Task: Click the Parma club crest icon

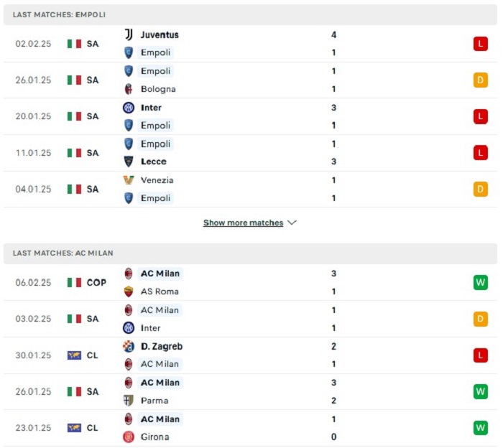Action: (x=129, y=401)
